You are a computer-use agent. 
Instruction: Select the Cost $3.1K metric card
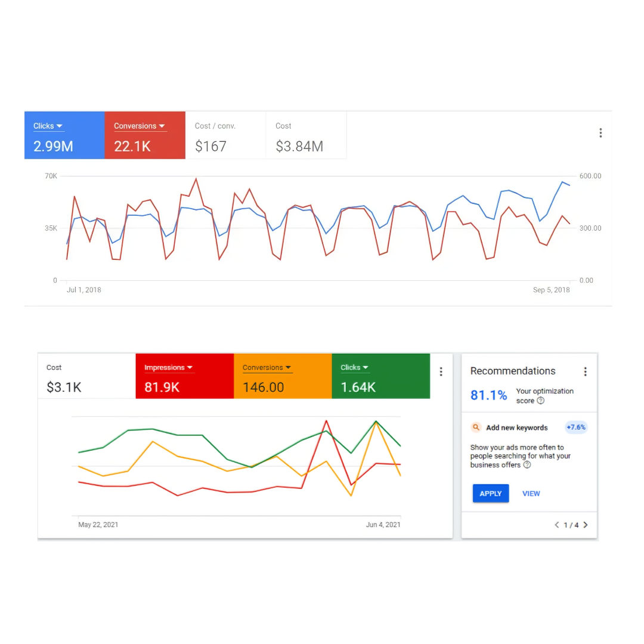tap(86, 377)
